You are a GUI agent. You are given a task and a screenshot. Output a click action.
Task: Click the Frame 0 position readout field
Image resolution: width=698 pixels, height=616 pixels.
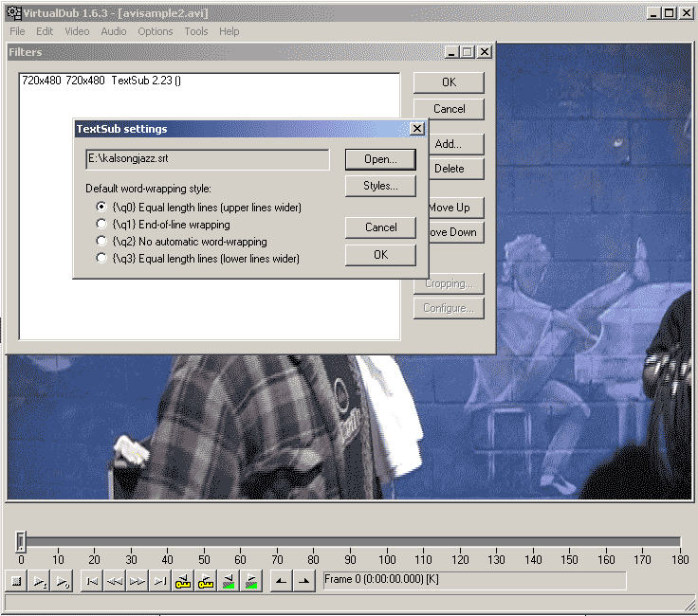474,580
